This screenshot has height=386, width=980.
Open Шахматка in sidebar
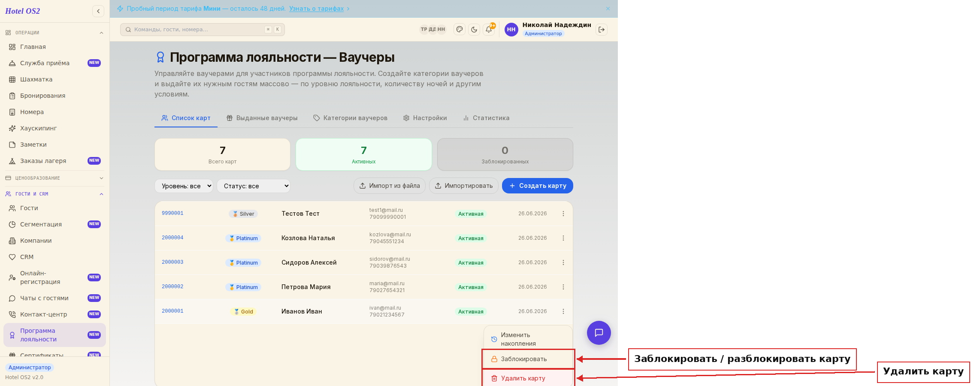[x=54, y=79]
